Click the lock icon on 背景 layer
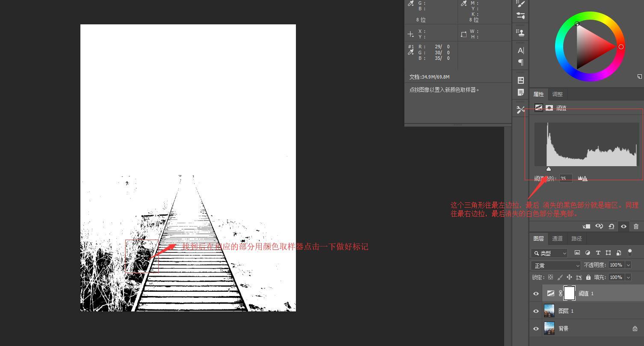Screen dimensions: 644x346 pos(635,328)
